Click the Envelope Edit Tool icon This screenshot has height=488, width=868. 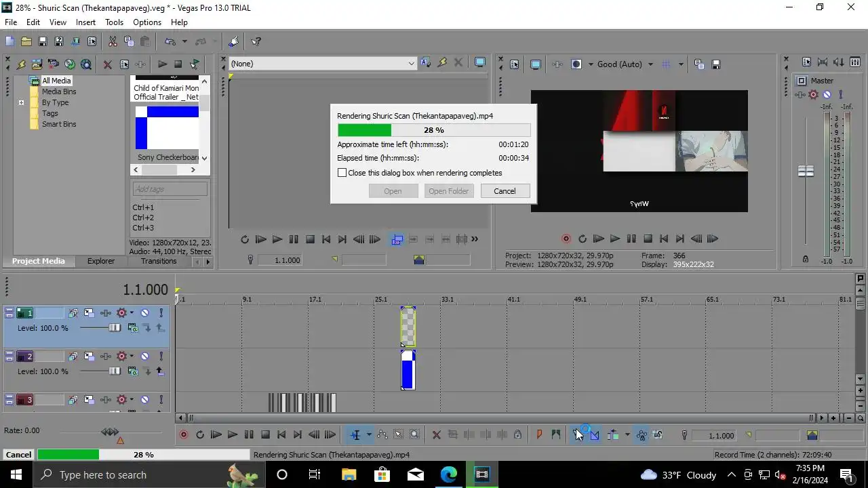[x=382, y=435]
